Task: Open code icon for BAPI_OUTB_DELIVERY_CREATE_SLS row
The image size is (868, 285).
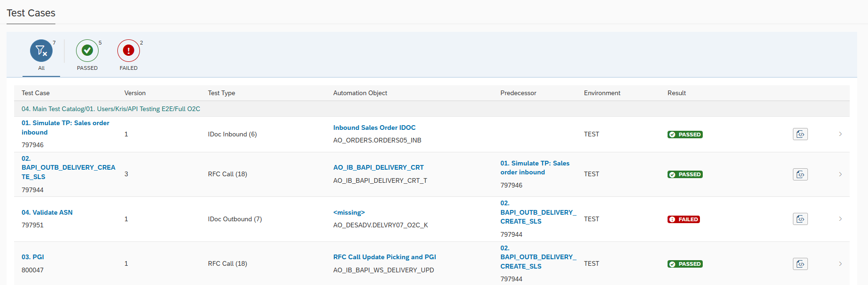Action: coord(800,174)
